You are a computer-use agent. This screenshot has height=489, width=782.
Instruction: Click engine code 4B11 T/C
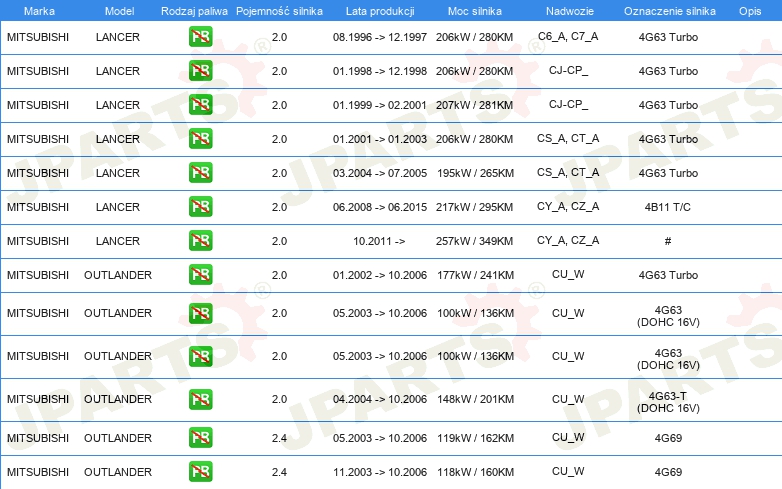(x=668, y=207)
